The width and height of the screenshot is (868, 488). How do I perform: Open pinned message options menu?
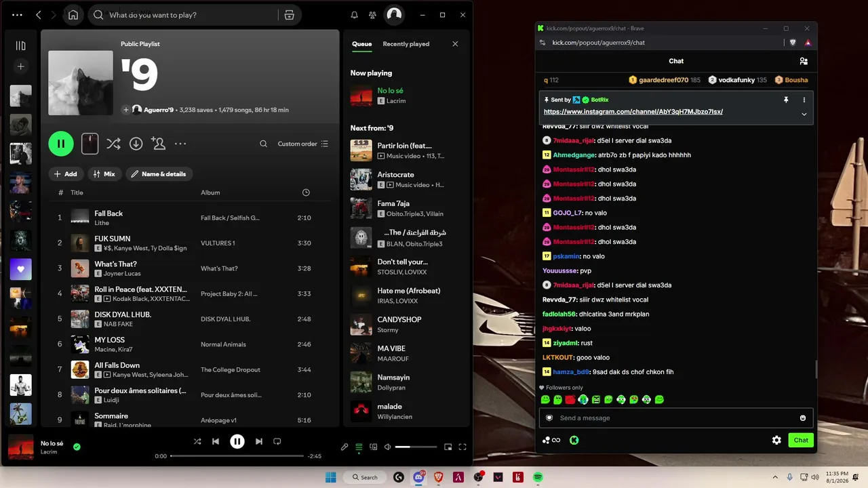tap(804, 100)
